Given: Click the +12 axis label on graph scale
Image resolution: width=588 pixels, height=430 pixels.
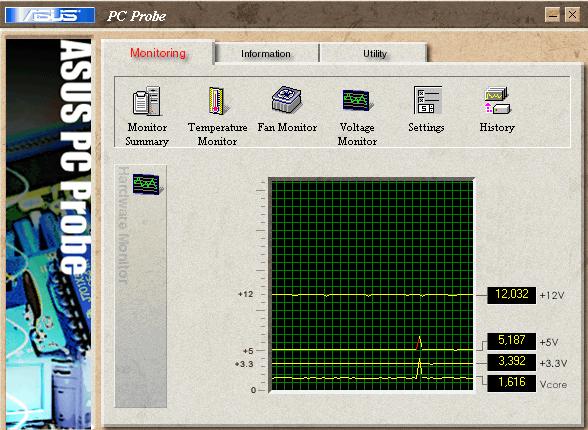Looking at the screenshot, I should click(x=246, y=294).
